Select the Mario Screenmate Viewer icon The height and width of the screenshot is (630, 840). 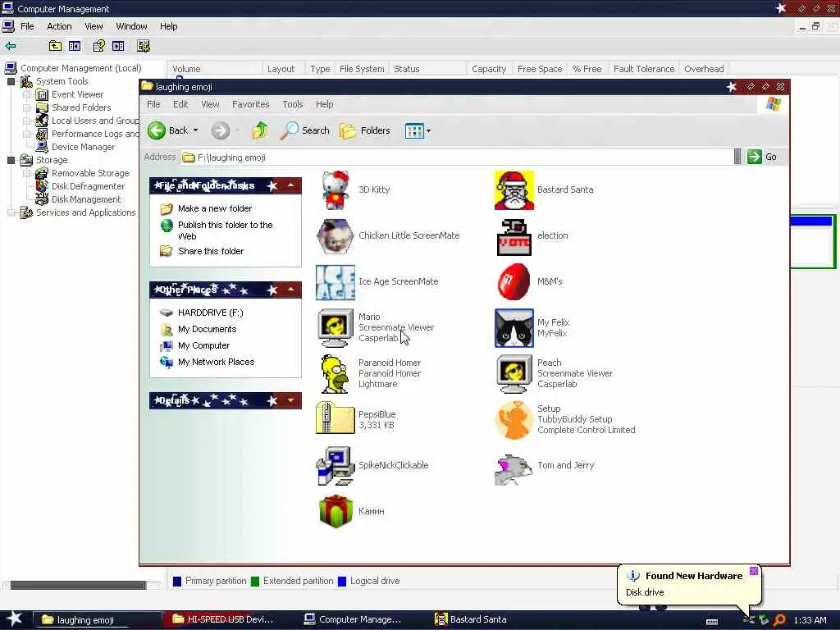tap(335, 328)
